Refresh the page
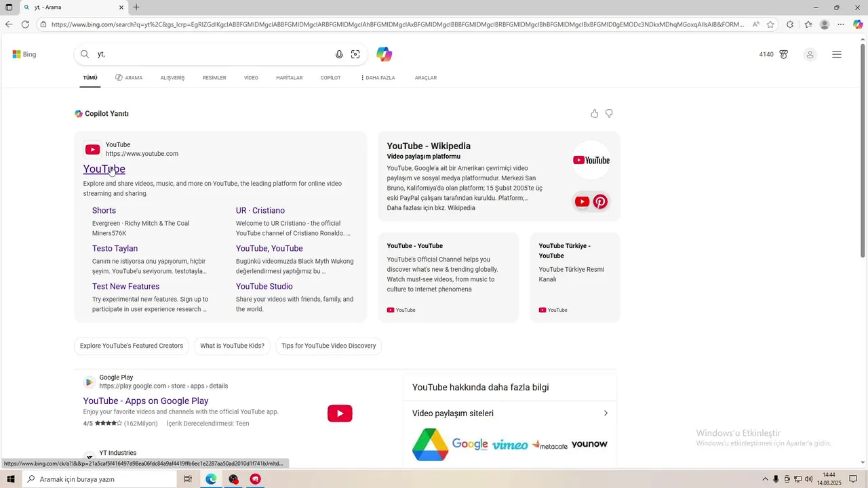This screenshot has width=868, height=488. pos(25,24)
